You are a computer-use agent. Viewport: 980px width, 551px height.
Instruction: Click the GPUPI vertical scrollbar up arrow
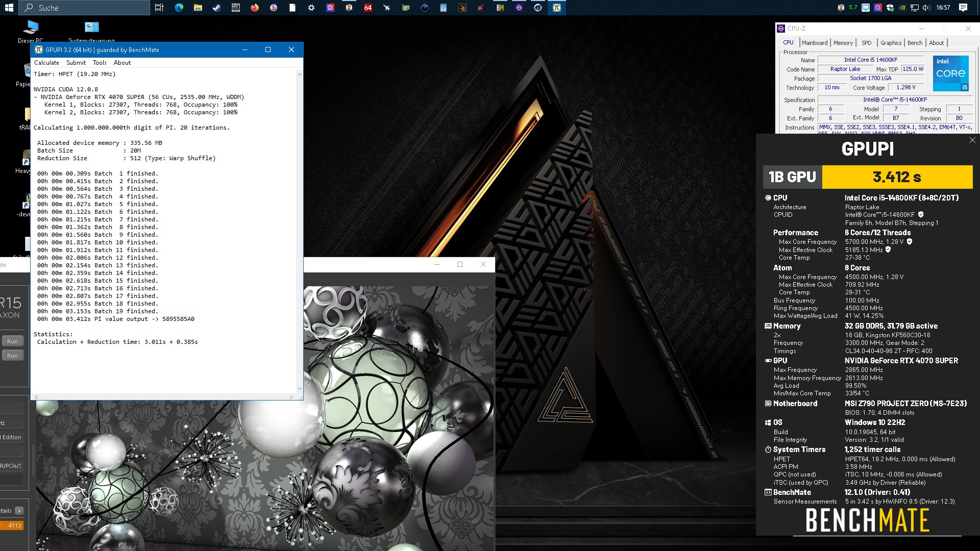300,74
